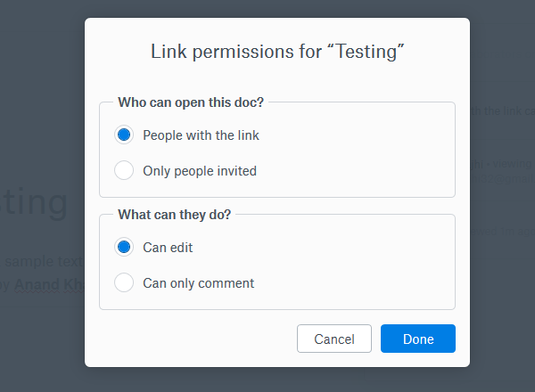The image size is (535, 392).
Task: Select the "People with the link" radio button
Action: point(125,135)
